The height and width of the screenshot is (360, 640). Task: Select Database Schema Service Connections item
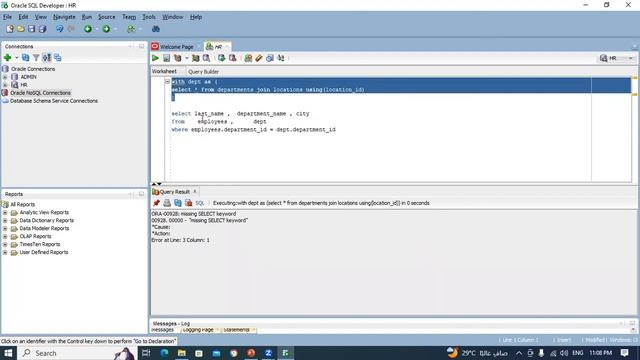[53, 101]
